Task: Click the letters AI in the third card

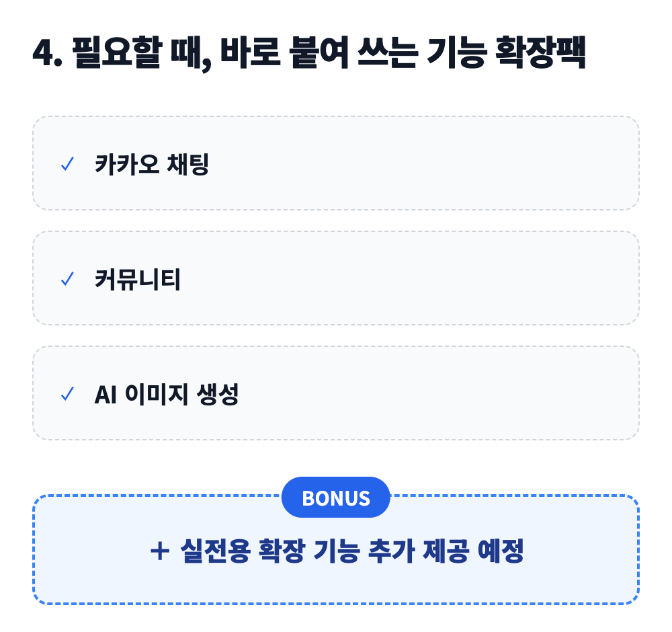Action: (x=106, y=394)
